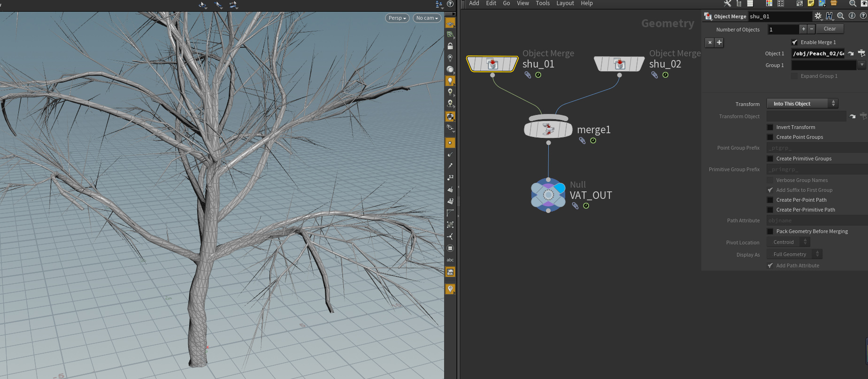Toggle the background image display icon
Viewport: 868px width, 379px height.
pos(450,272)
